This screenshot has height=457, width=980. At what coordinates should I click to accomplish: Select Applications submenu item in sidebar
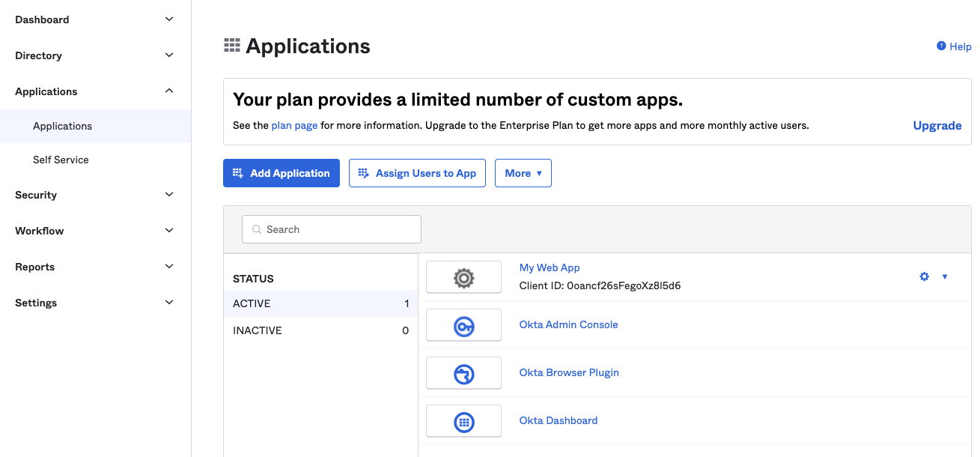[x=95, y=126]
